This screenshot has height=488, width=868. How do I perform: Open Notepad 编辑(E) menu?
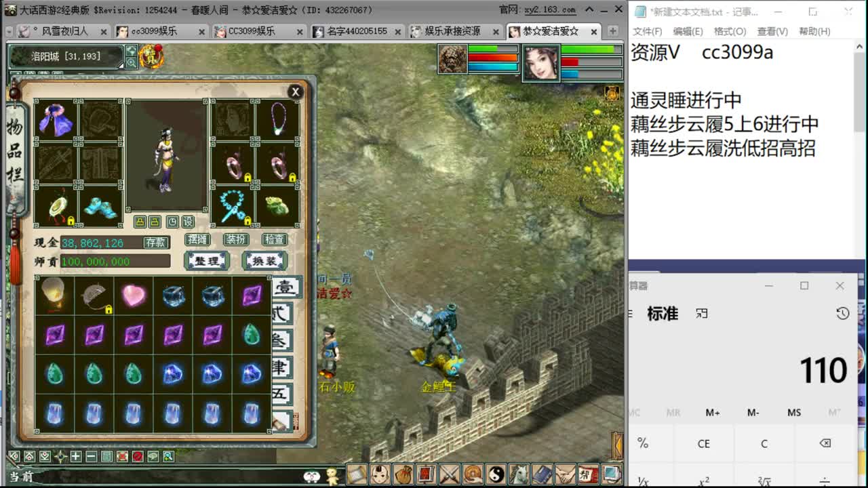pyautogui.click(x=688, y=31)
